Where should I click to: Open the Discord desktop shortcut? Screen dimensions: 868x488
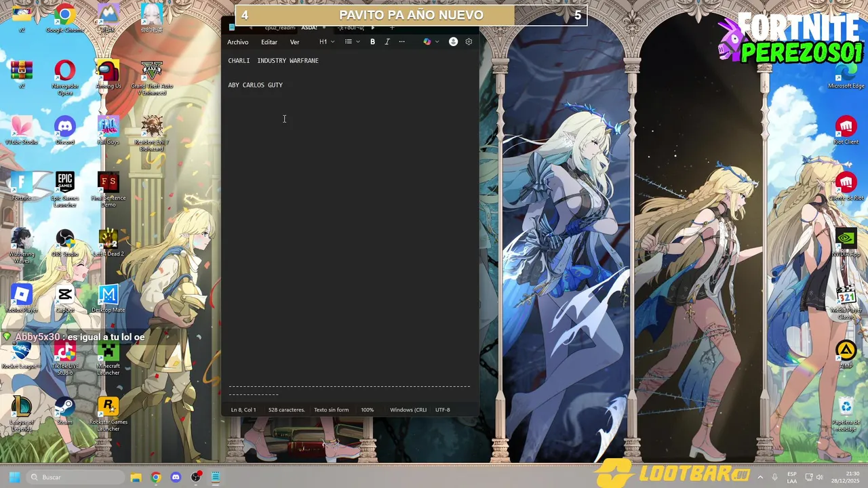[65, 130]
